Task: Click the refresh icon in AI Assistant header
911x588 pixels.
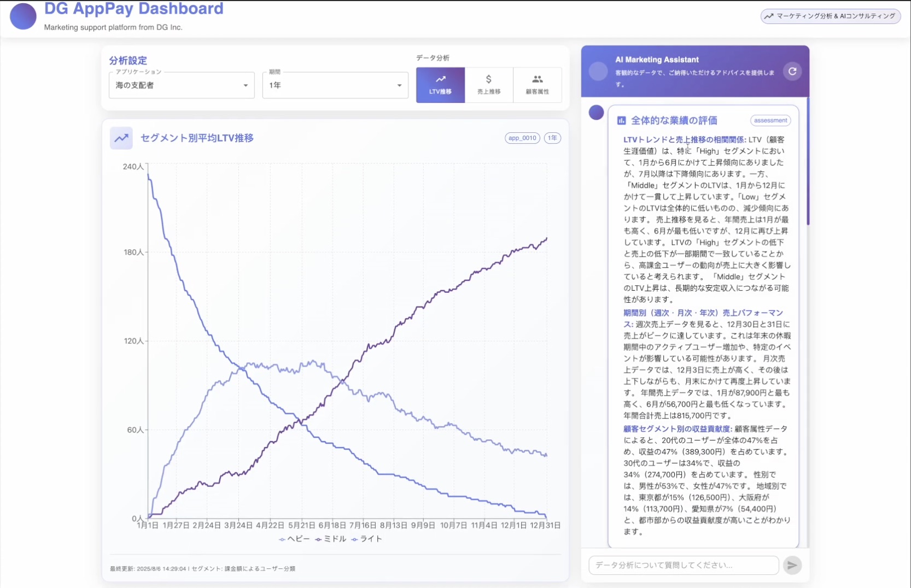Action: click(792, 72)
